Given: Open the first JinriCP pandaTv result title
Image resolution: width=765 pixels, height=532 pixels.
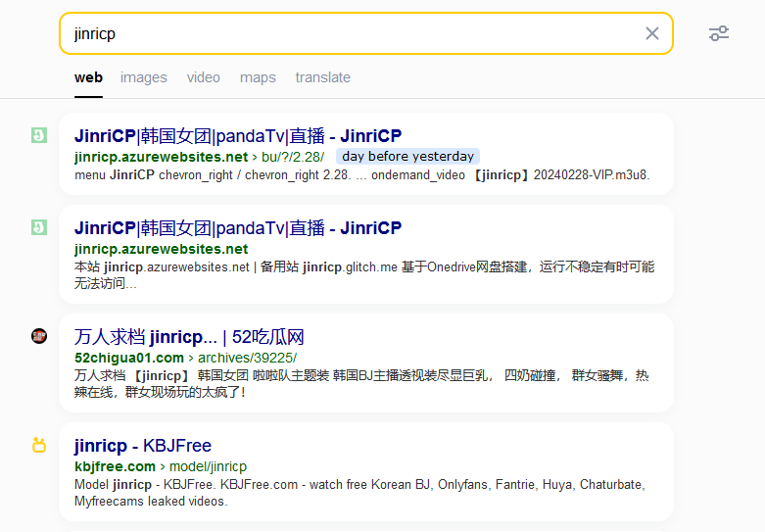Looking at the screenshot, I should pos(238,135).
